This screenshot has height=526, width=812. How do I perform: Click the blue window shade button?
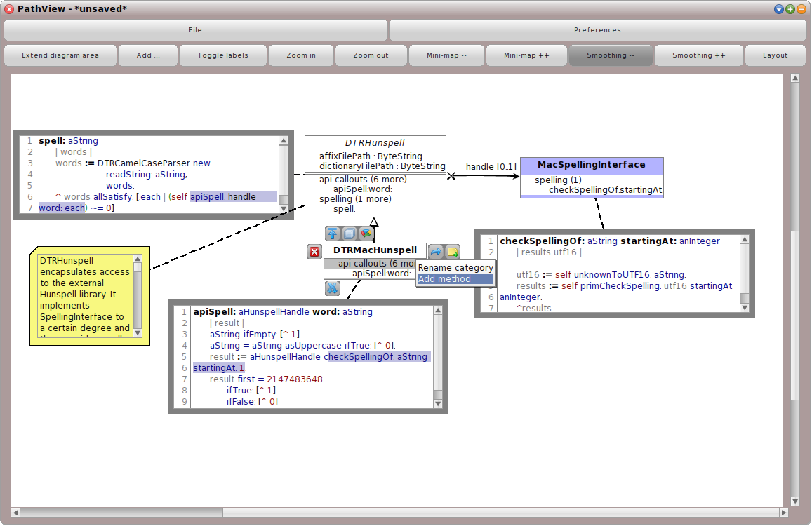point(779,9)
